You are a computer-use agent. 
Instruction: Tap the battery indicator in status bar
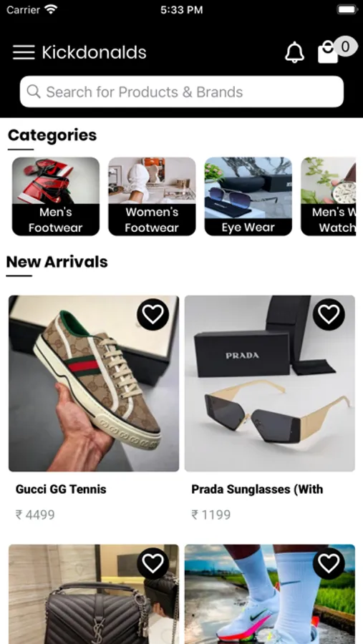pos(347,9)
